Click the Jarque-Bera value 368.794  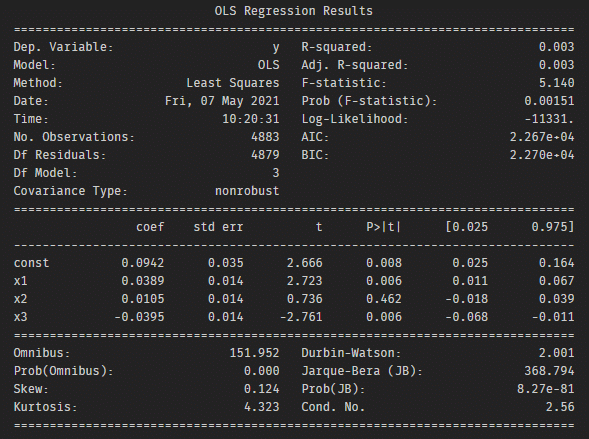549,371
